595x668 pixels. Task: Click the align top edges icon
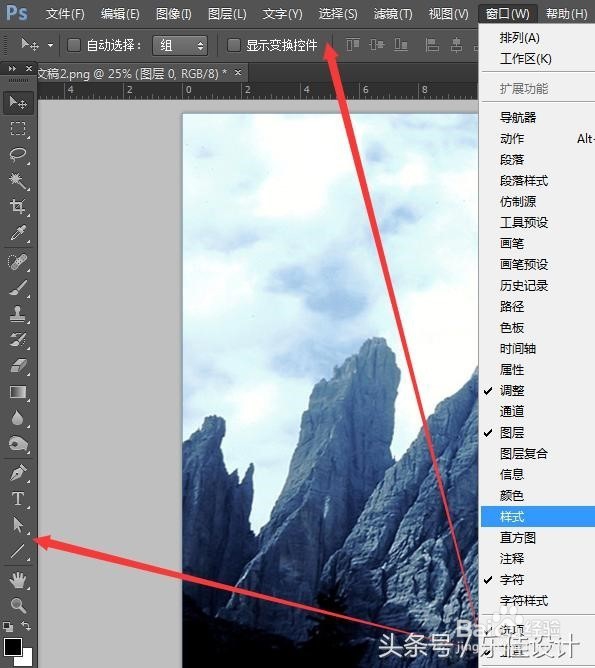353,44
